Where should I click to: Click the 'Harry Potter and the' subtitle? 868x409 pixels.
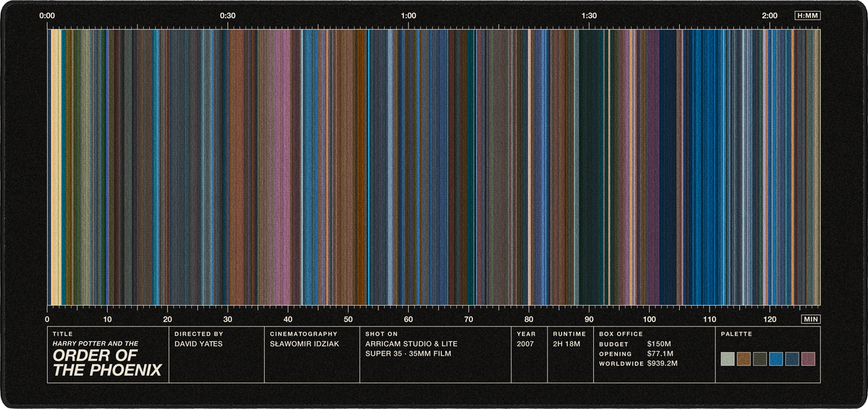click(95, 344)
